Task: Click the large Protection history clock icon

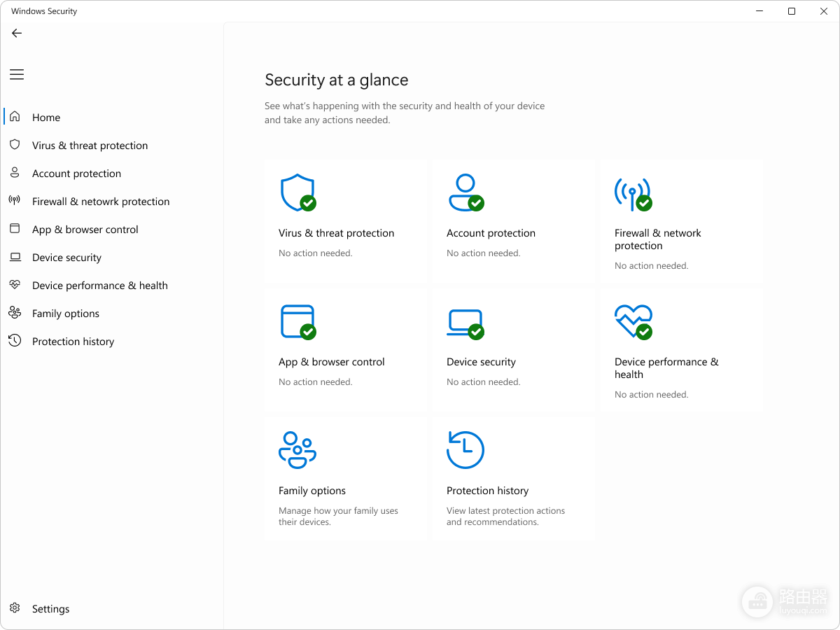Action: 465,450
